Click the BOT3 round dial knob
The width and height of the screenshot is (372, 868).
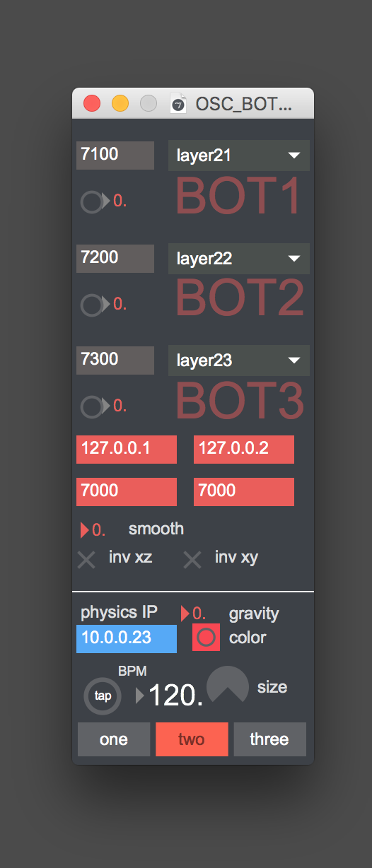click(91, 406)
